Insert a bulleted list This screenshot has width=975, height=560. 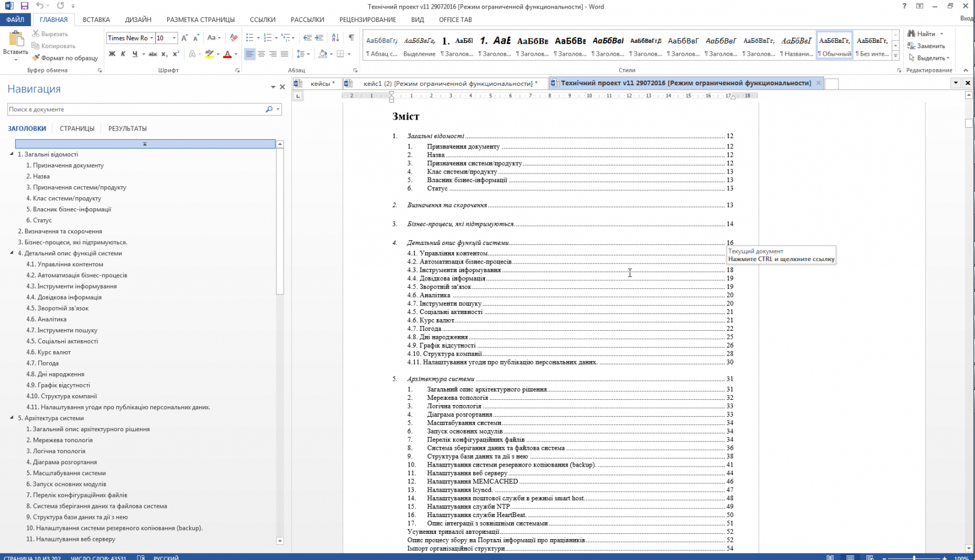pos(250,38)
